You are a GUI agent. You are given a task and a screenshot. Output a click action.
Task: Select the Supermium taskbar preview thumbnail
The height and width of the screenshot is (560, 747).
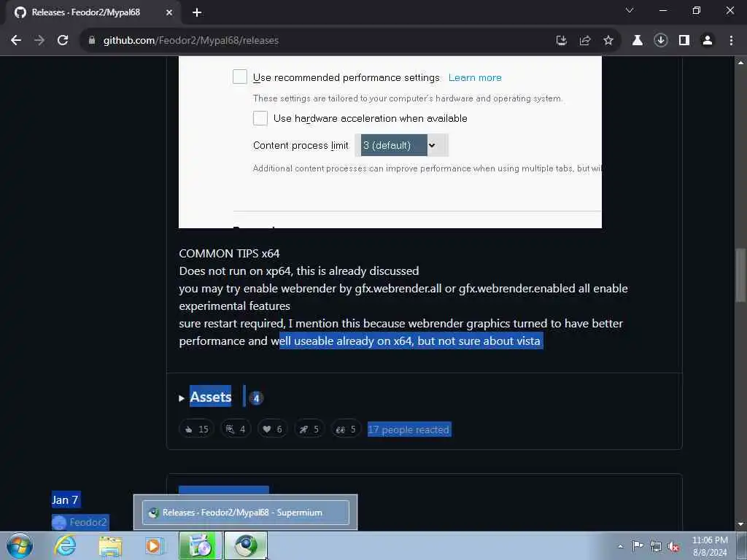pos(246,513)
